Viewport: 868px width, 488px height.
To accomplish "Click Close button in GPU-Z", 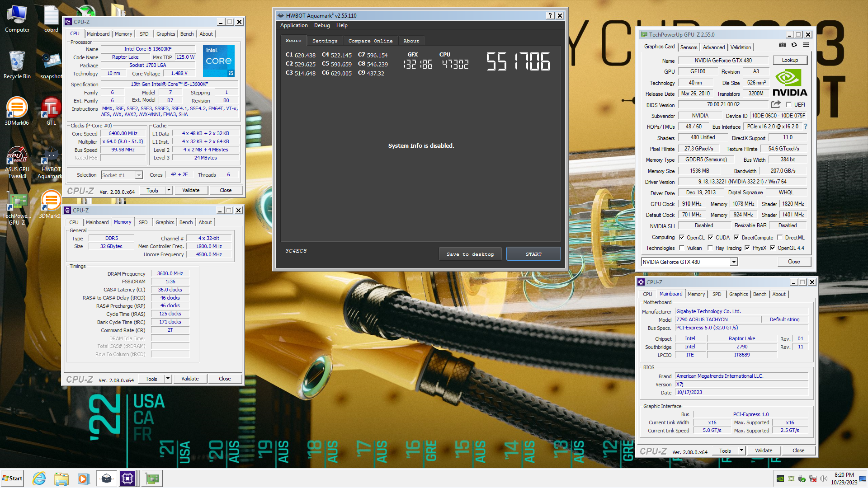I will pos(794,262).
